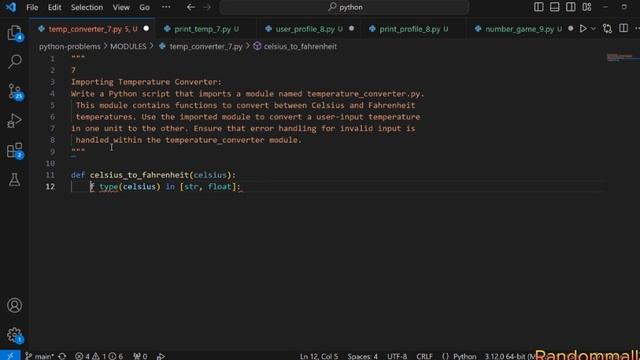640x360 pixels.
Task: Select python-problems in the breadcrumb
Action: tap(69, 47)
